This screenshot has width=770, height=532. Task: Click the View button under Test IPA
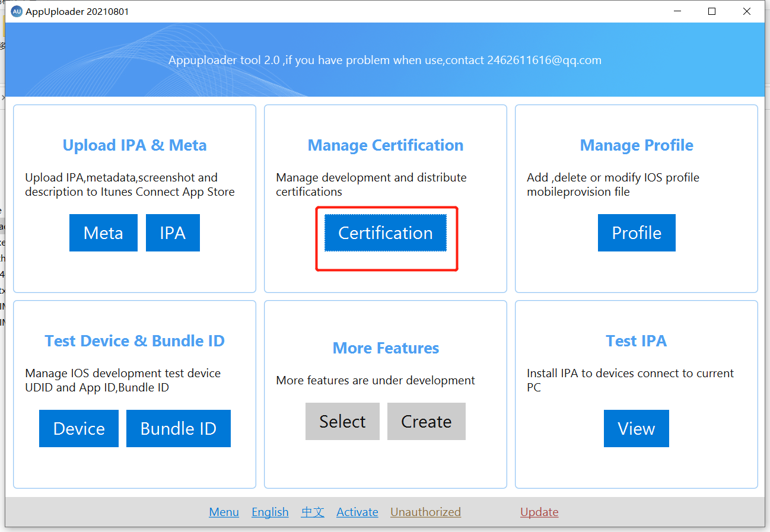tap(636, 429)
